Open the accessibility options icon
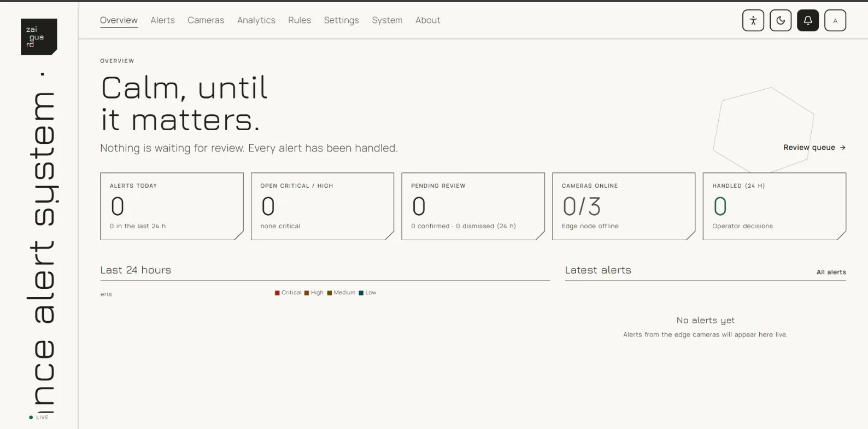 pyautogui.click(x=753, y=21)
